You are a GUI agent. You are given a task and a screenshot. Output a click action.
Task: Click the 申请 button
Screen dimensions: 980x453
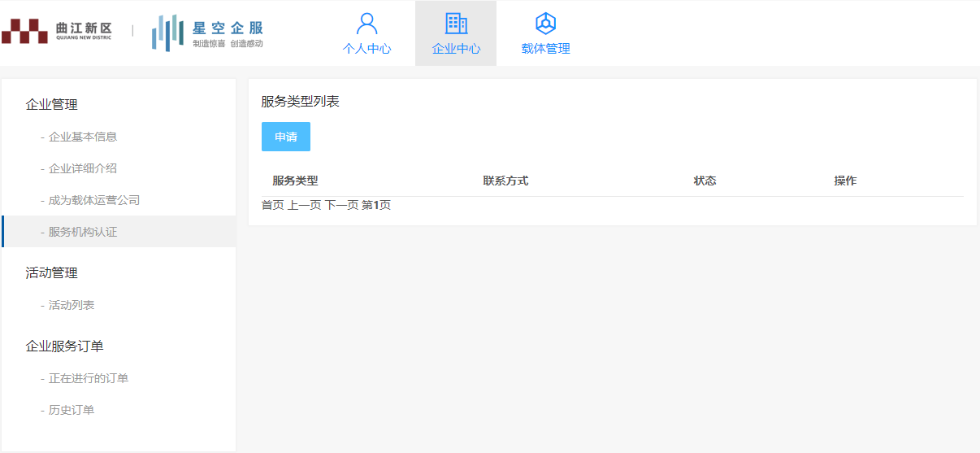[286, 137]
